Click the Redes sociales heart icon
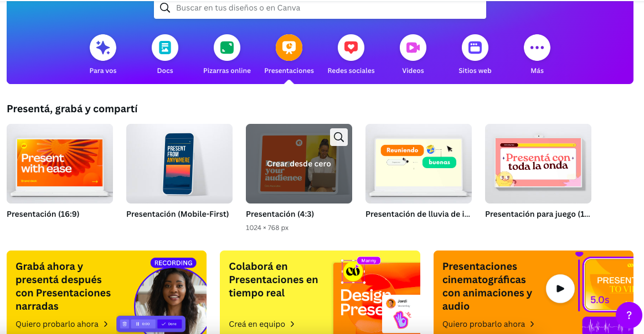Viewport: 644px width, 334px height. pyautogui.click(x=351, y=48)
